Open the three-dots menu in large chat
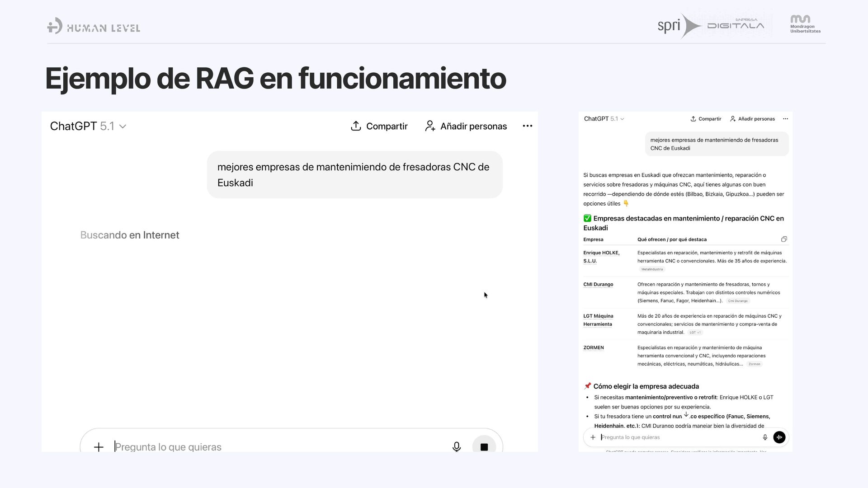Screen dimensions: 868x488 [x=527, y=126]
